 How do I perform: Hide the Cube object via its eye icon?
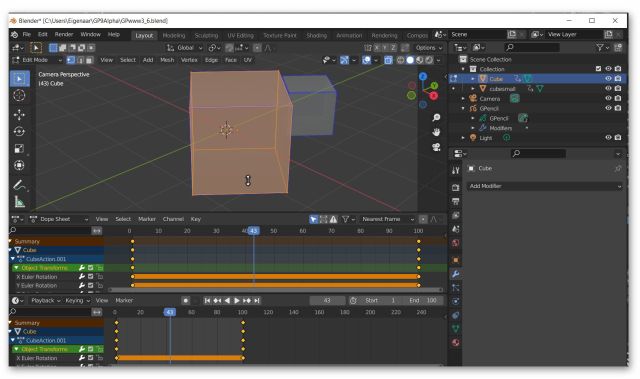tap(608, 79)
